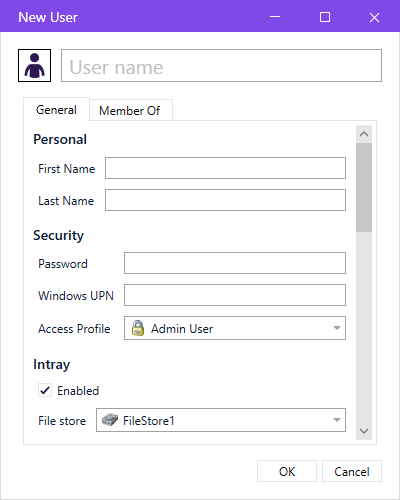Screen dimensions: 400x500
Task: Click the FileStore1 drive icon
Action: point(110,420)
